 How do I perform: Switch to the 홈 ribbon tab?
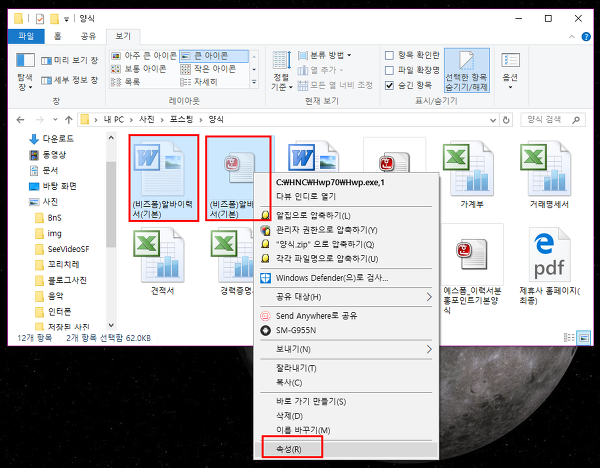(x=57, y=36)
